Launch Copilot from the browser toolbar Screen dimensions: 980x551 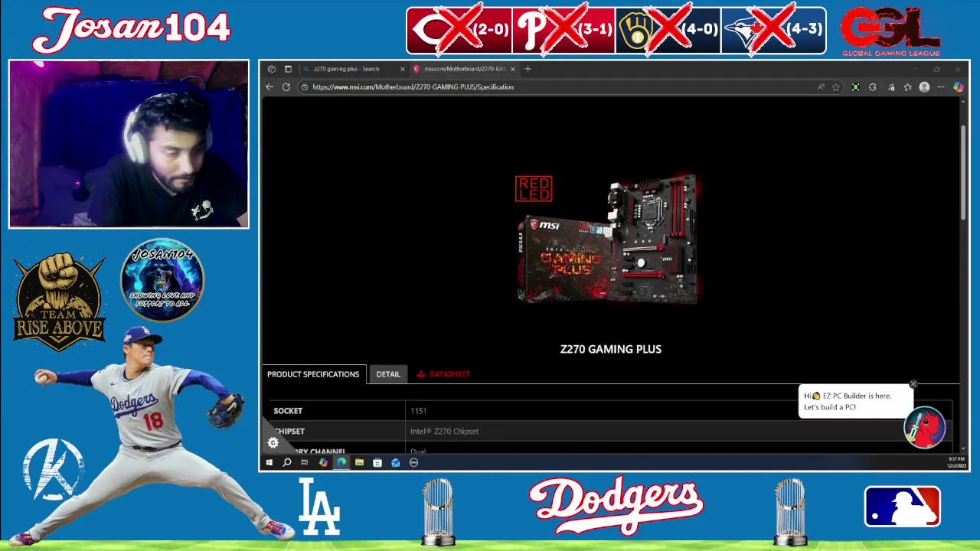(x=958, y=87)
